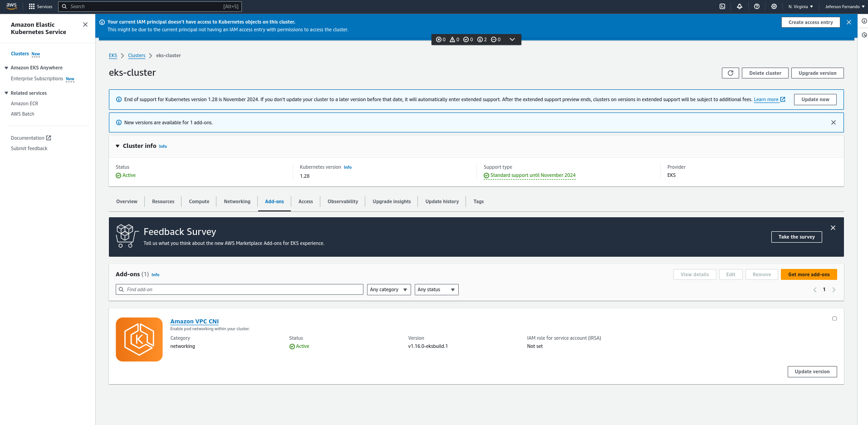Go to Clusters in the breadcrumb
This screenshot has width=868, height=425.
[137, 55]
